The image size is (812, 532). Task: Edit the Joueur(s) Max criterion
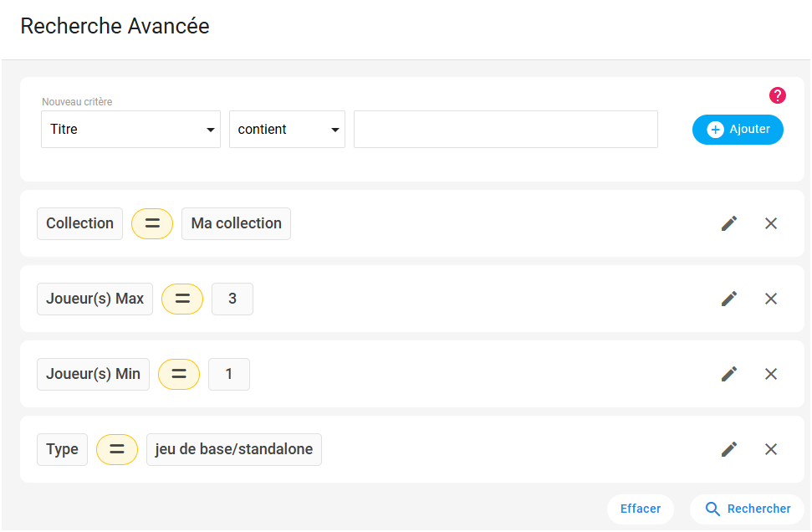(729, 299)
